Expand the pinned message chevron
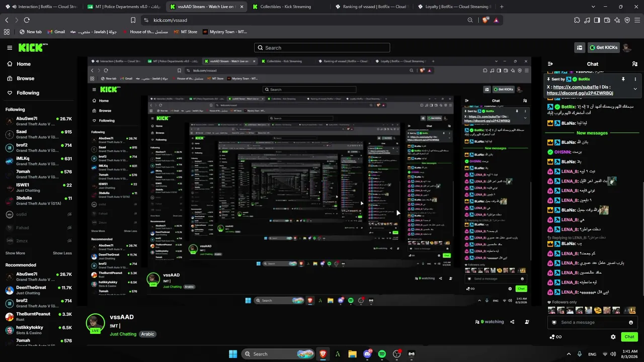Viewport: 644px width, 362px height. 635,89
